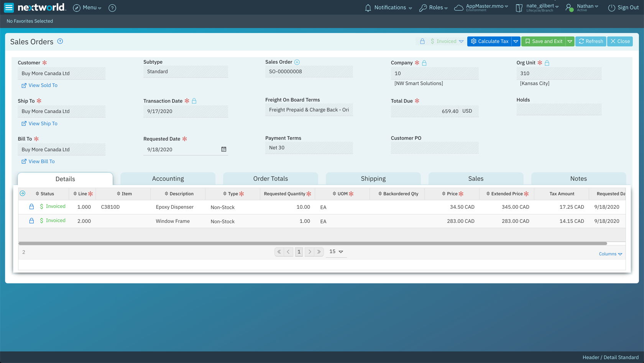Click the header lock icon beside Invoiced
644x363 pixels.
point(422,41)
